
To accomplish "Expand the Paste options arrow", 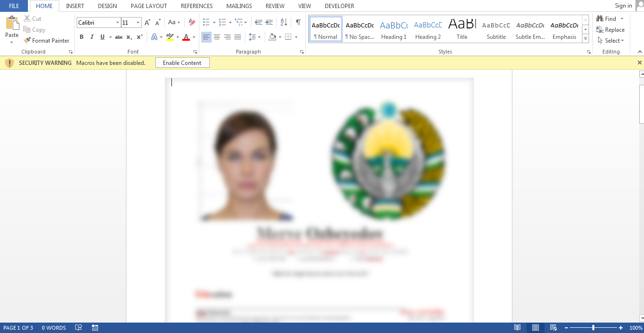I will 12,42.
